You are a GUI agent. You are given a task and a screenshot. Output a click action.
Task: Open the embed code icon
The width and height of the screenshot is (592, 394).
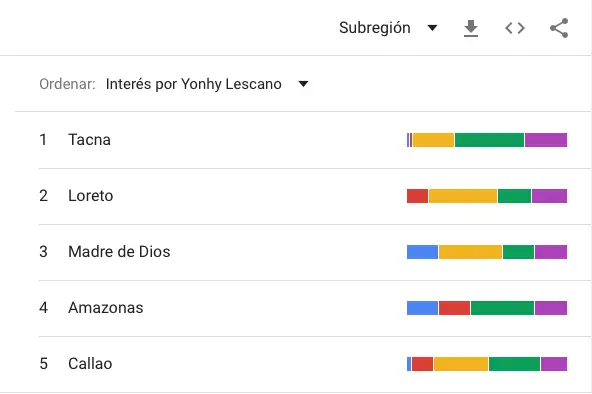(x=515, y=28)
